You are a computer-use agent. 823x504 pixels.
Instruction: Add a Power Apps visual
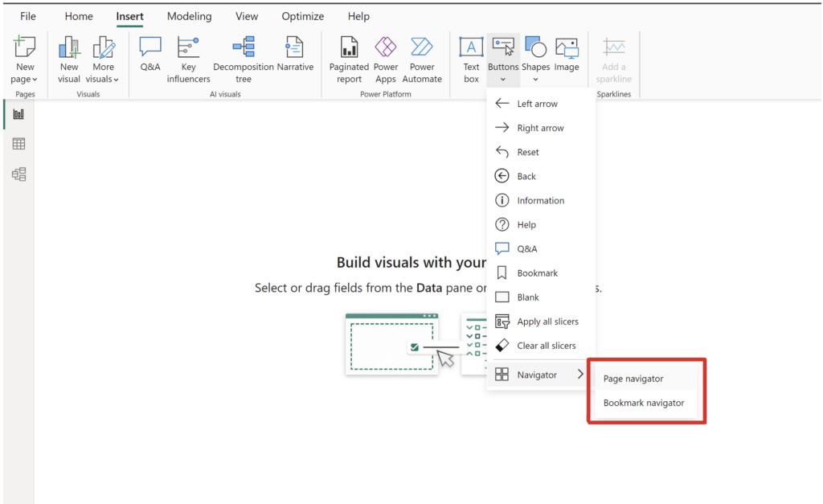tap(385, 56)
